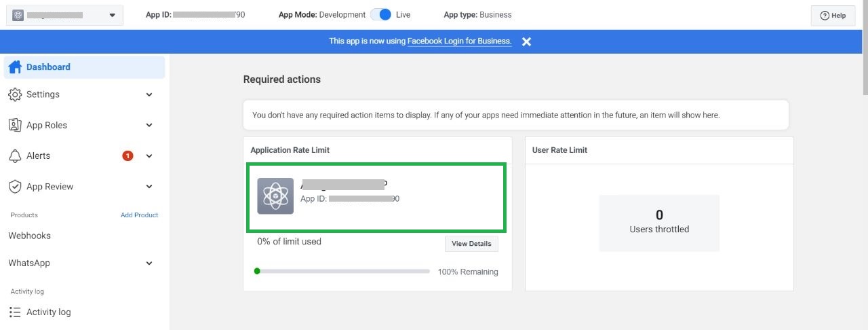Click the atom app icon in rate limit card
Screen dimensions: 868x330
pos(275,196)
